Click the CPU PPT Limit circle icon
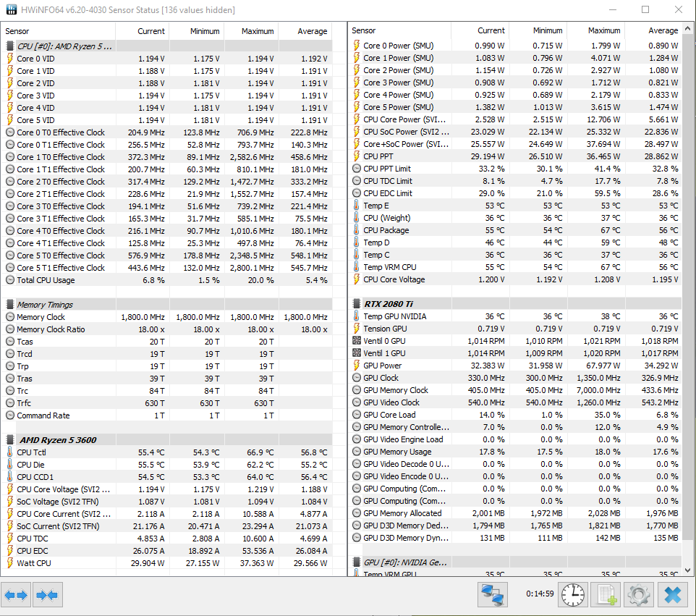The image size is (696, 616). coord(357,169)
